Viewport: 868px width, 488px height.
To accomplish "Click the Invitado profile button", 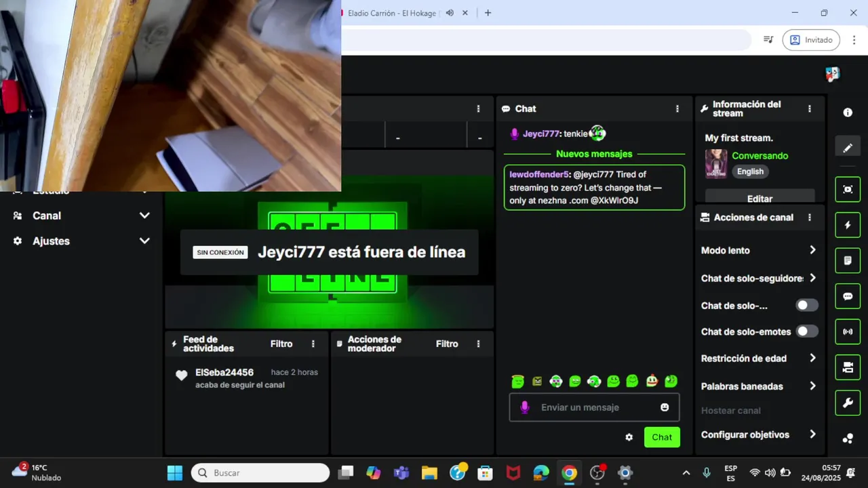I will tap(811, 40).
